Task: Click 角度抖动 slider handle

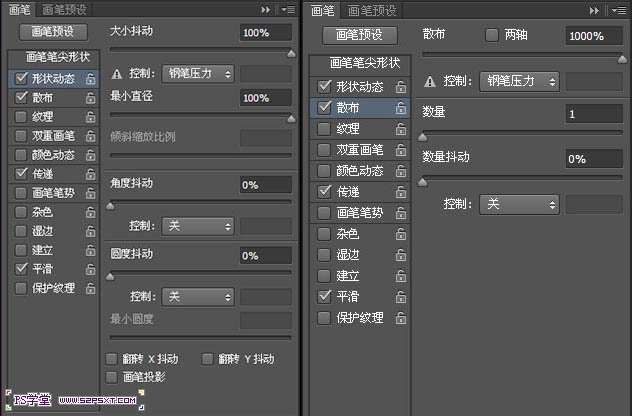Action: (110, 206)
